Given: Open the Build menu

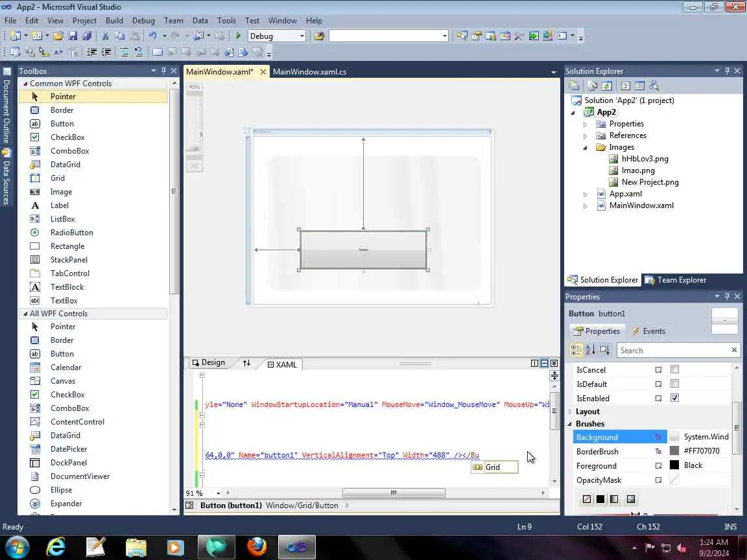Looking at the screenshot, I should pyautogui.click(x=114, y=21).
